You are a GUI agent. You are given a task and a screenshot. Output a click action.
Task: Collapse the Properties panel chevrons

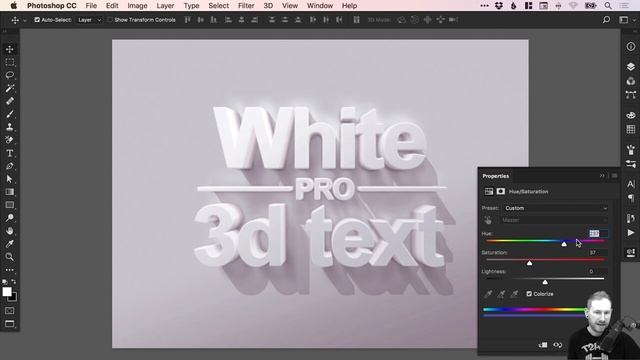click(x=602, y=176)
